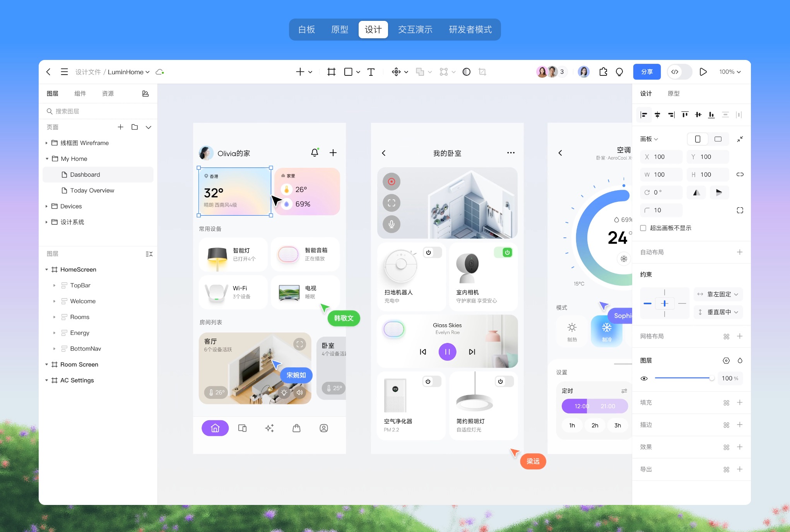Select the Frame tool in toolbar
Image resolution: width=790 pixels, height=532 pixels.
tap(331, 72)
